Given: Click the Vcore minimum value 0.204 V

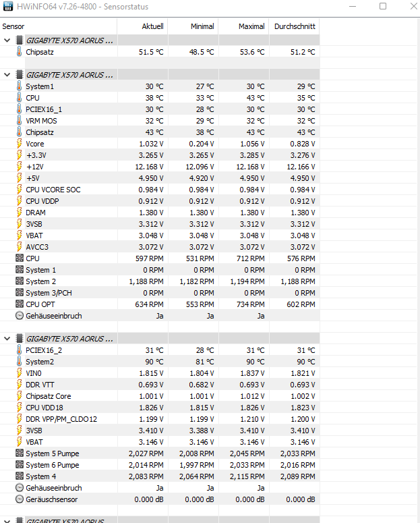Looking at the screenshot, I should click(202, 144).
